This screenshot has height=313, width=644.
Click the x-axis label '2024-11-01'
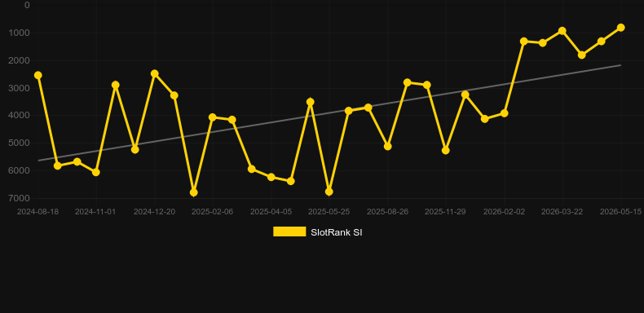95,212
